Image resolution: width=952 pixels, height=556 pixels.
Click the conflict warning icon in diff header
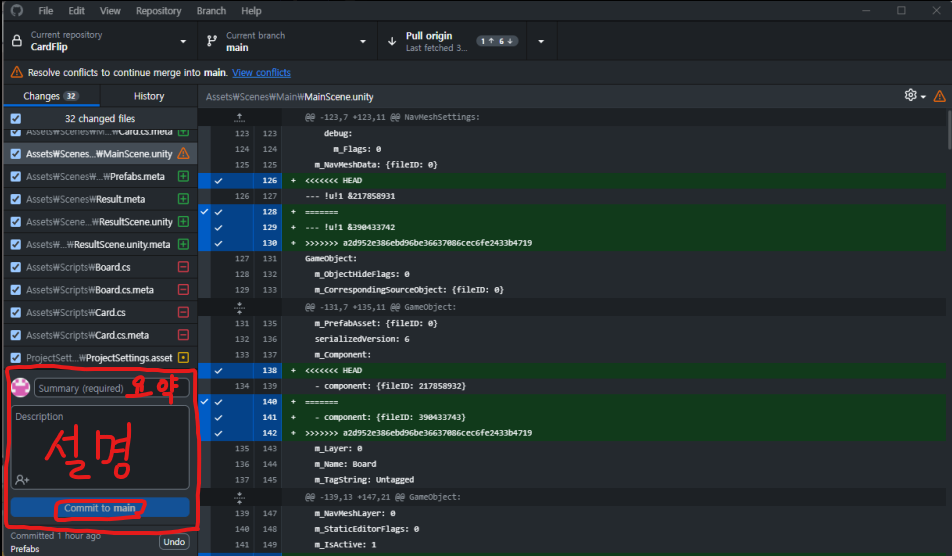tap(939, 96)
